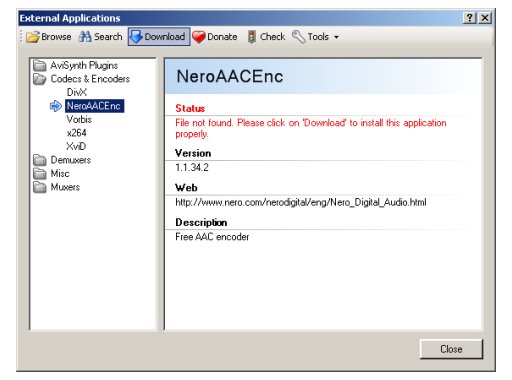Viewport: 512px width, 380px height.
Task: Click the Demuxers folder icon
Action: pos(40,160)
